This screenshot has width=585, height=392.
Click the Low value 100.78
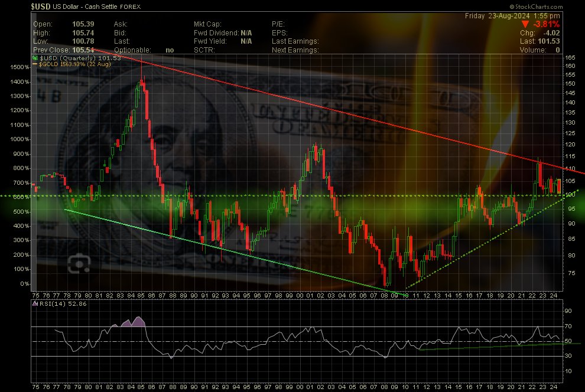[x=83, y=41]
